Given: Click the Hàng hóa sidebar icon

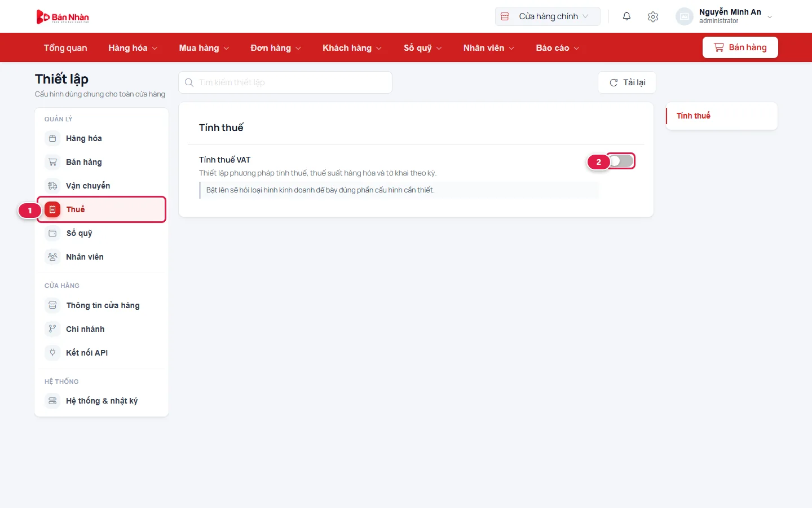Looking at the screenshot, I should click(x=52, y=138).
